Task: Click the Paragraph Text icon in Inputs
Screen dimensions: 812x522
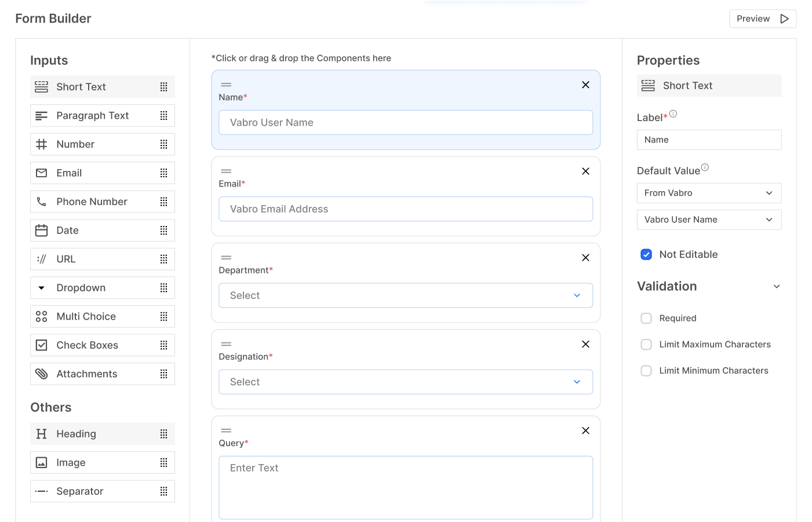Action: pos(41,115)
